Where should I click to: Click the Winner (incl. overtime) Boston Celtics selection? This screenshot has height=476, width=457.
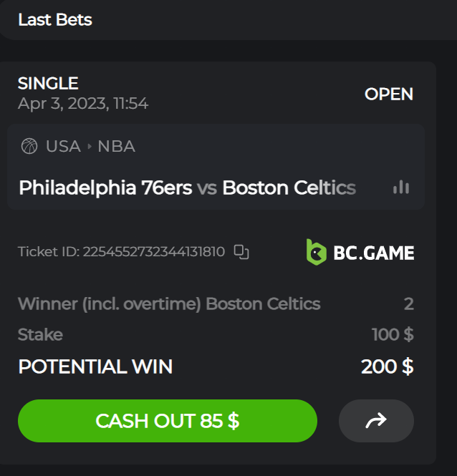point(169,303)
